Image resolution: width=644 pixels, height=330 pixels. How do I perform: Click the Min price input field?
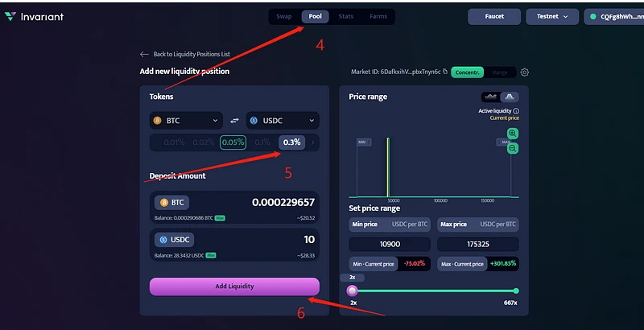390,244
